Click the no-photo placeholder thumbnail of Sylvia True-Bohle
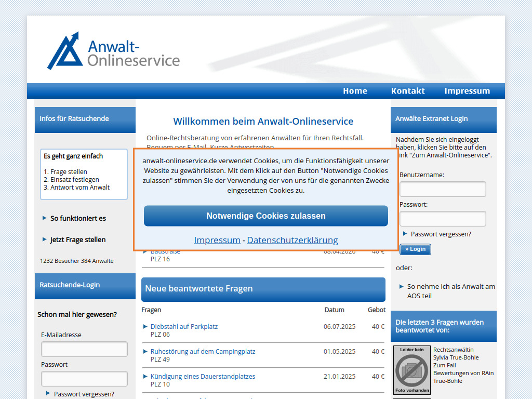The image size is (532, 399). (x=412, y=370)
